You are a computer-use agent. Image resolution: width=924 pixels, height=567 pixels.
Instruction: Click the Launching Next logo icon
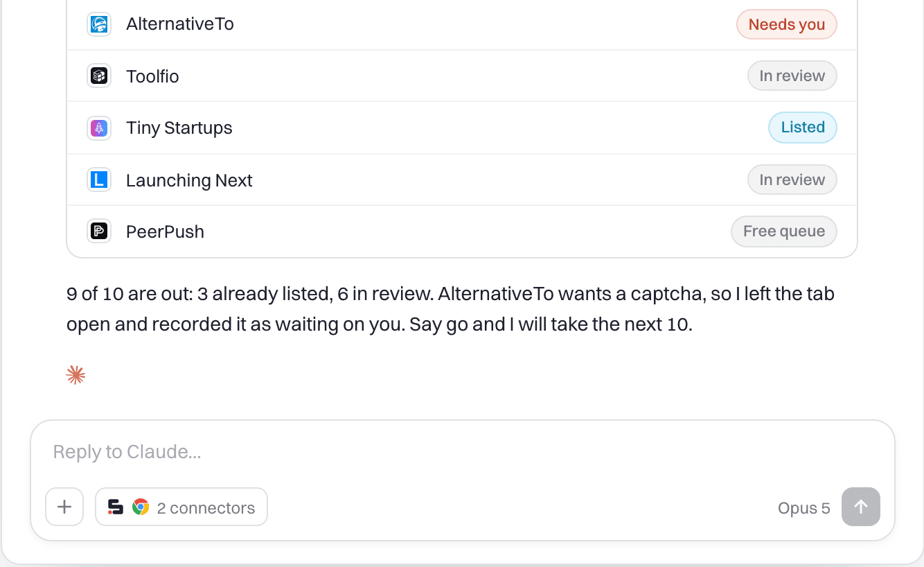click(99, 180)
